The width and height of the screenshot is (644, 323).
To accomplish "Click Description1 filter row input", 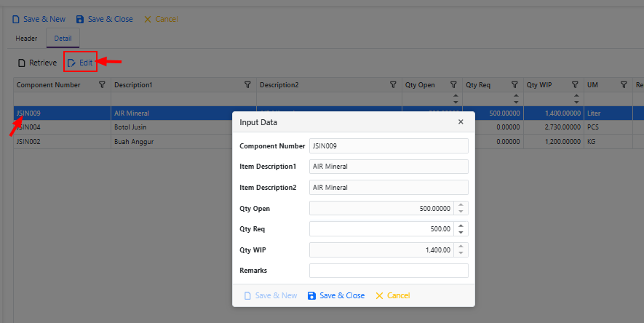I will pyautogui.click(x=183, y=99).
